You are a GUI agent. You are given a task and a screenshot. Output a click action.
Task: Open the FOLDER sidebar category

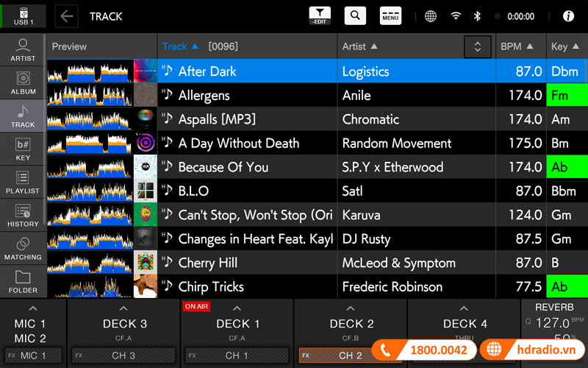[23, 282]
